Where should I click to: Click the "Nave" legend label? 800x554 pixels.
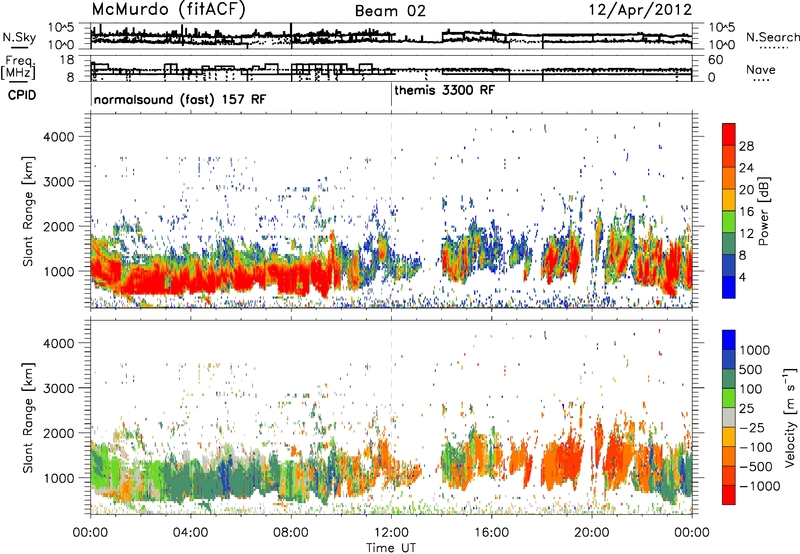761,69
